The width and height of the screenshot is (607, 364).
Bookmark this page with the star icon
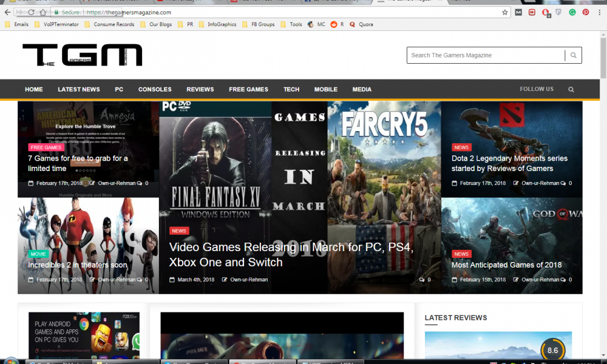pyautogui.click(x=505, y=12)
